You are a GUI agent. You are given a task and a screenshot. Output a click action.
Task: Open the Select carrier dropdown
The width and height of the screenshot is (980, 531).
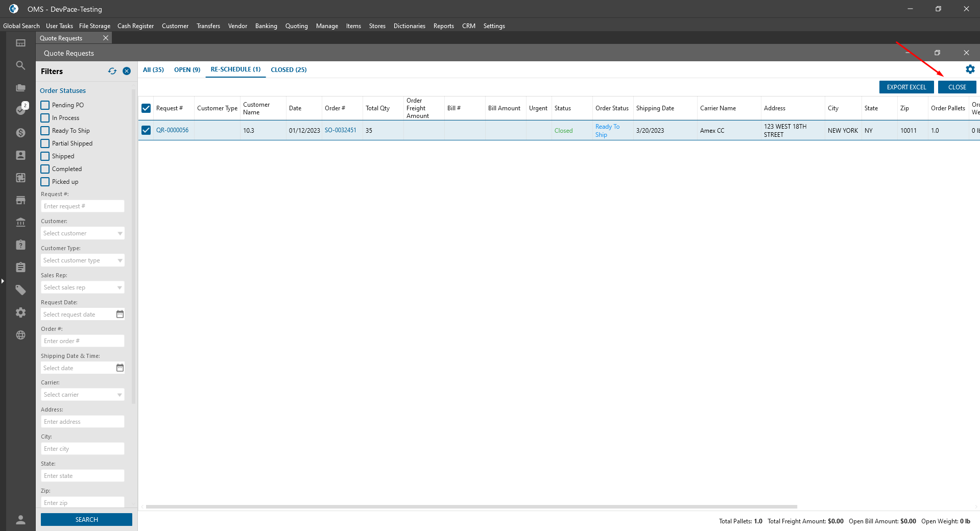(83, 395)
